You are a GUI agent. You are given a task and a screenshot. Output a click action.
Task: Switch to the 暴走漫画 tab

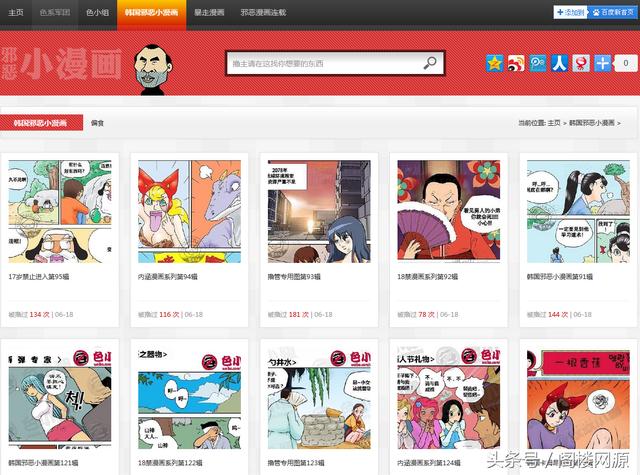[209, 12]
